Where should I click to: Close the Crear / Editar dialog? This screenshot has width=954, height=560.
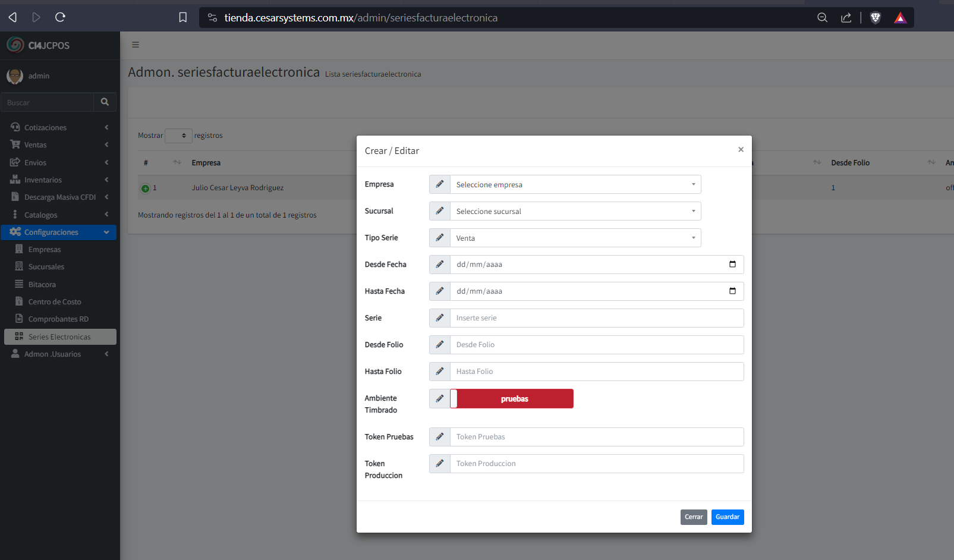741,150
